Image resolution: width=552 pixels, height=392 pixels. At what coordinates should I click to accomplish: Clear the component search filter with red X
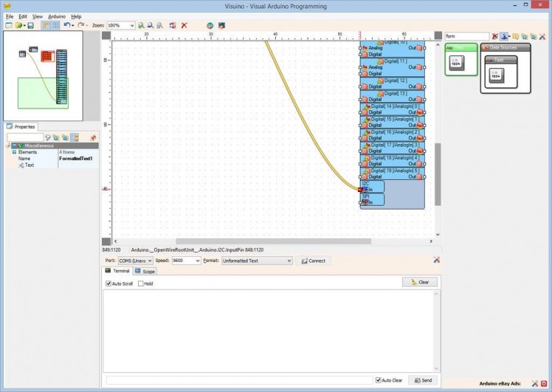(x=495, y=36)
